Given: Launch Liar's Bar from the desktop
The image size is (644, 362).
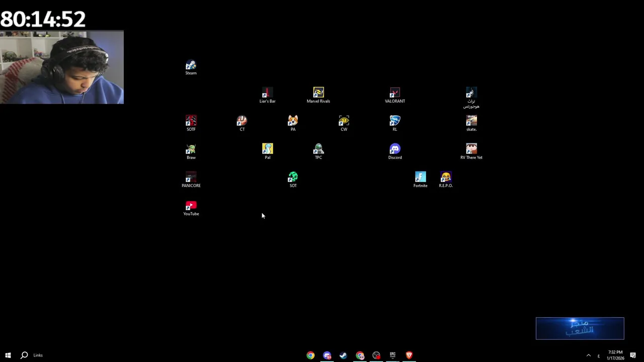Looking at the screenshot, I should (267, 96).
